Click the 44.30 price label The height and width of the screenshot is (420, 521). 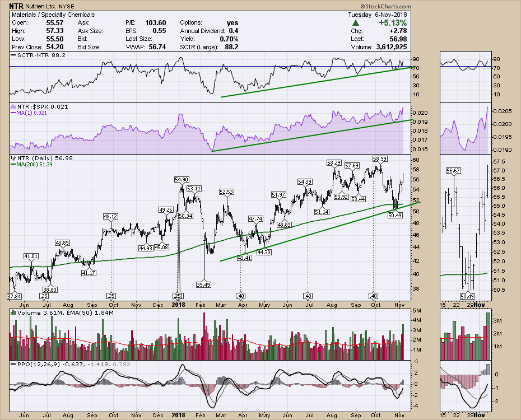[264, 252]
